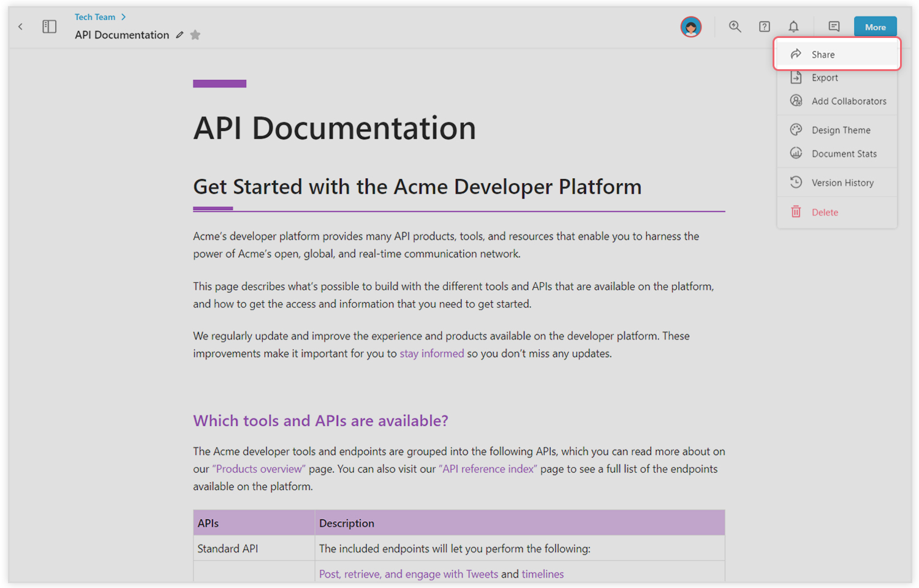
Task: Open notifications bell icon
Action: coord(793,26)
